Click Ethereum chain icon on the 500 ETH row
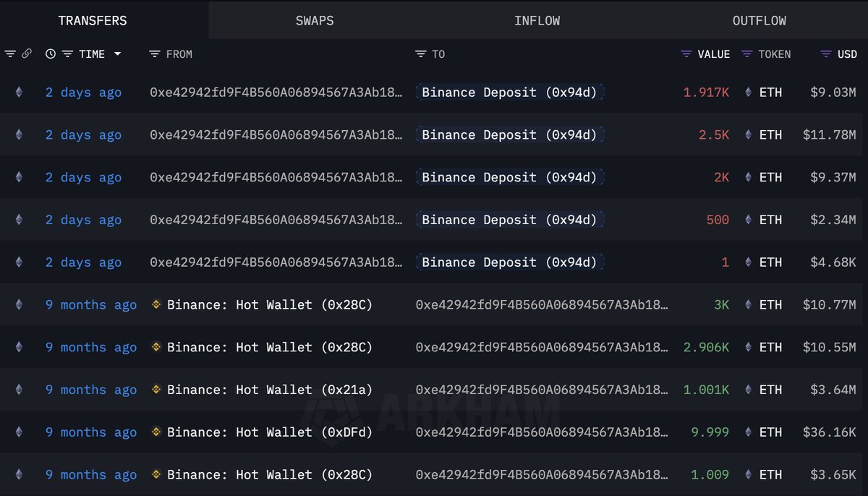The height and width of the screenshot is (496, 868). click(19, 220)
